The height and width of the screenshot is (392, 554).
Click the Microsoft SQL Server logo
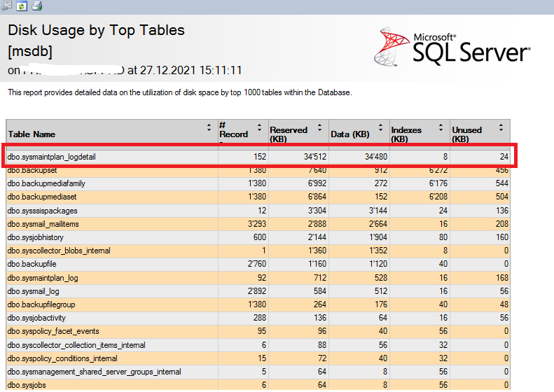click(x=452, y=47)
